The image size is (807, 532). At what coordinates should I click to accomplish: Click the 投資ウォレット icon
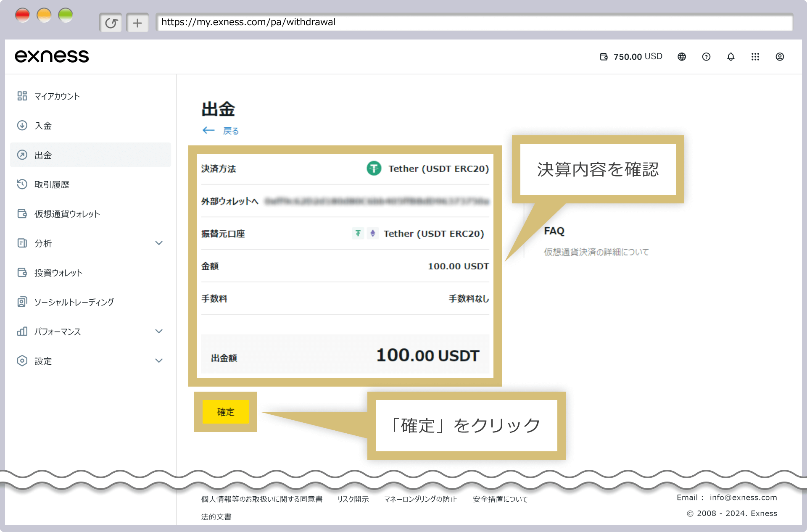[22, 273]
